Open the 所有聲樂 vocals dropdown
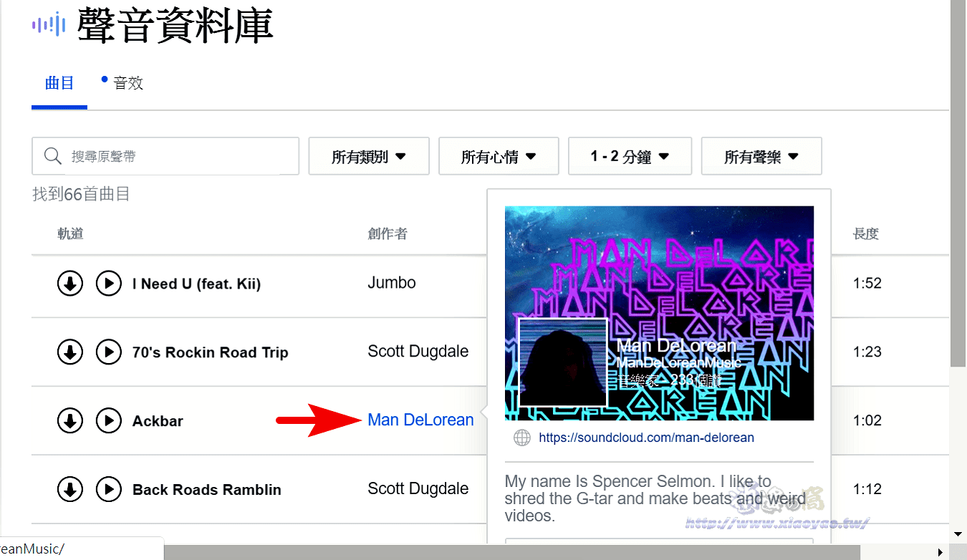This screenshot has width=967, height=560. [761, 155]
